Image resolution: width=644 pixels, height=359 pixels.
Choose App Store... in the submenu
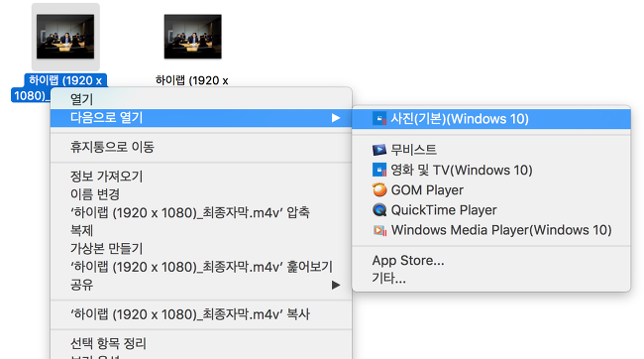[x=491, y=260]
